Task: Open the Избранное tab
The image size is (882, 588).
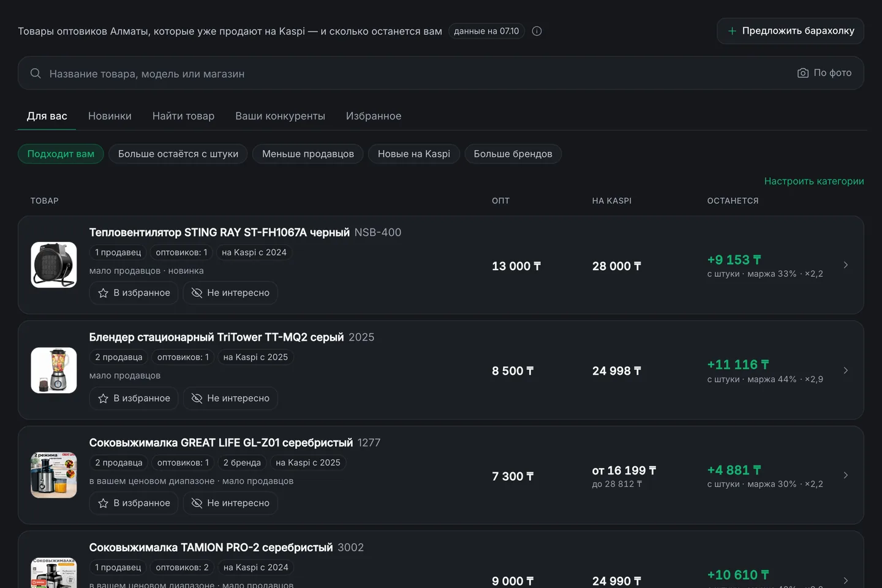Action: click(x=374, y=116)
